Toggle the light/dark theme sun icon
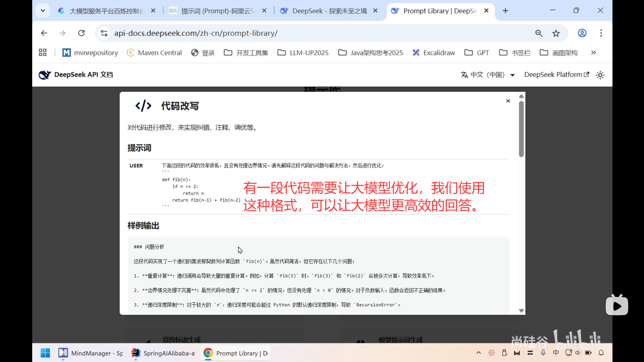The image size is (644, 362). coord(600,75)
